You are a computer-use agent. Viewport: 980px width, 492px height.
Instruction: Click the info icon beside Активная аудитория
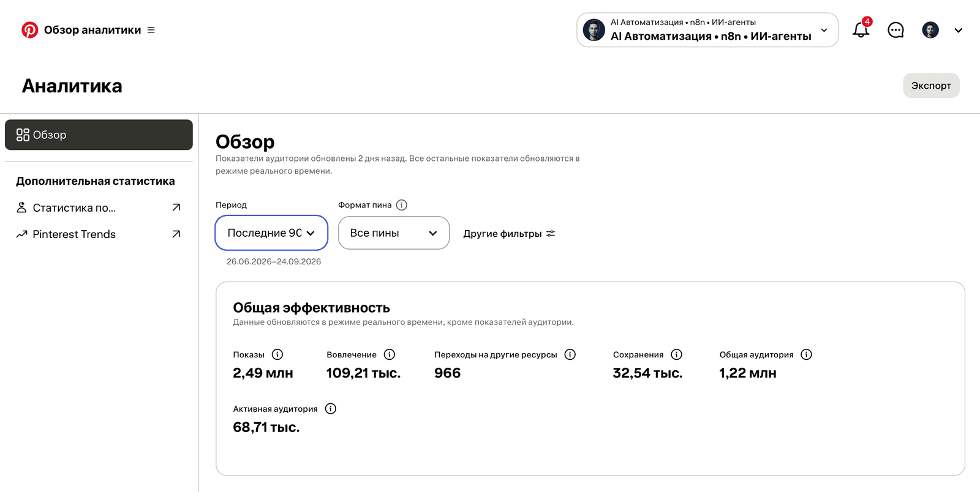331,409
